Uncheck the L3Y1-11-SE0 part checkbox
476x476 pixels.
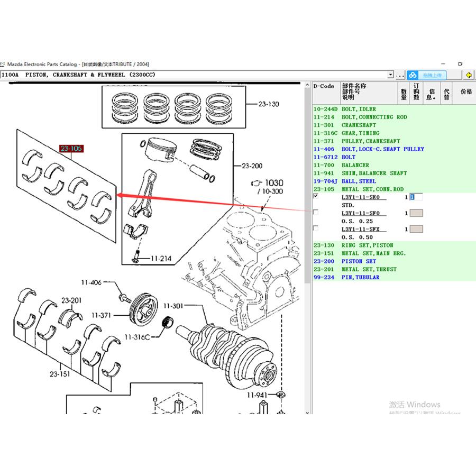316,196
